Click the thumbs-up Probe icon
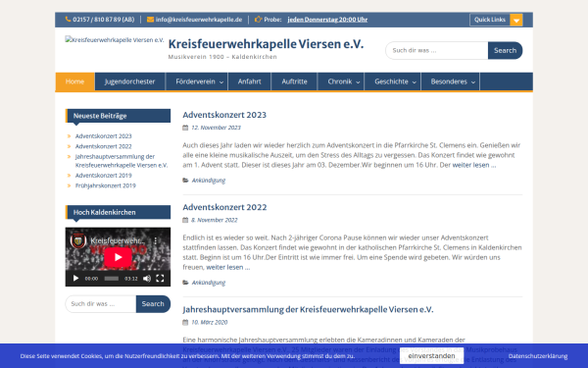The height and width of the screenshot is (368, 588). click(258, 20)
